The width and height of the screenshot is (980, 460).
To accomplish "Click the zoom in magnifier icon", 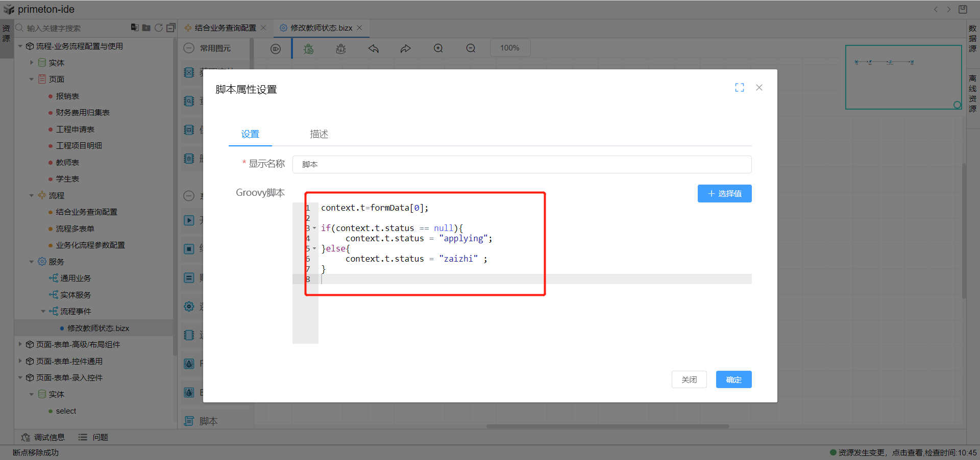I will pyautogui.click(x=438, y=48).
